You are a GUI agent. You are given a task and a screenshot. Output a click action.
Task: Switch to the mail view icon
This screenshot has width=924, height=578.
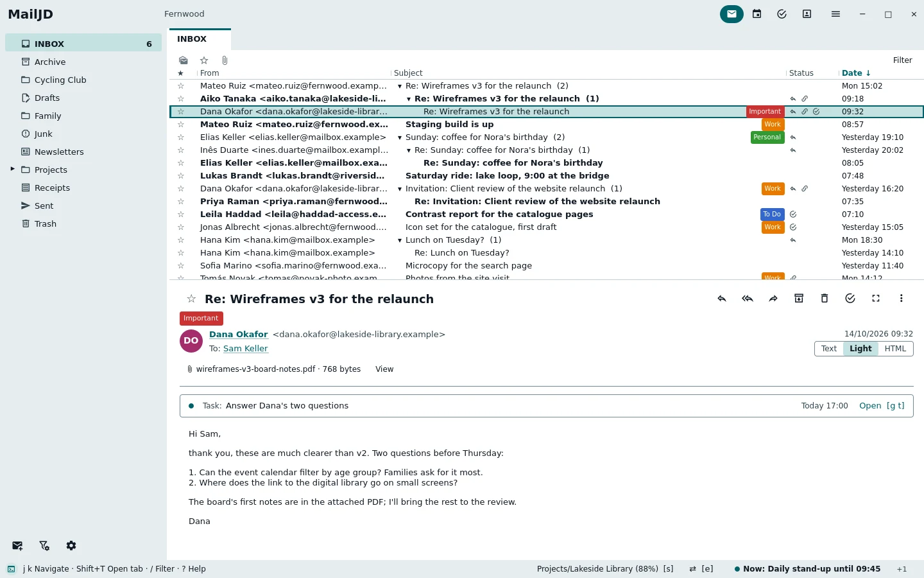coord(732,14)
